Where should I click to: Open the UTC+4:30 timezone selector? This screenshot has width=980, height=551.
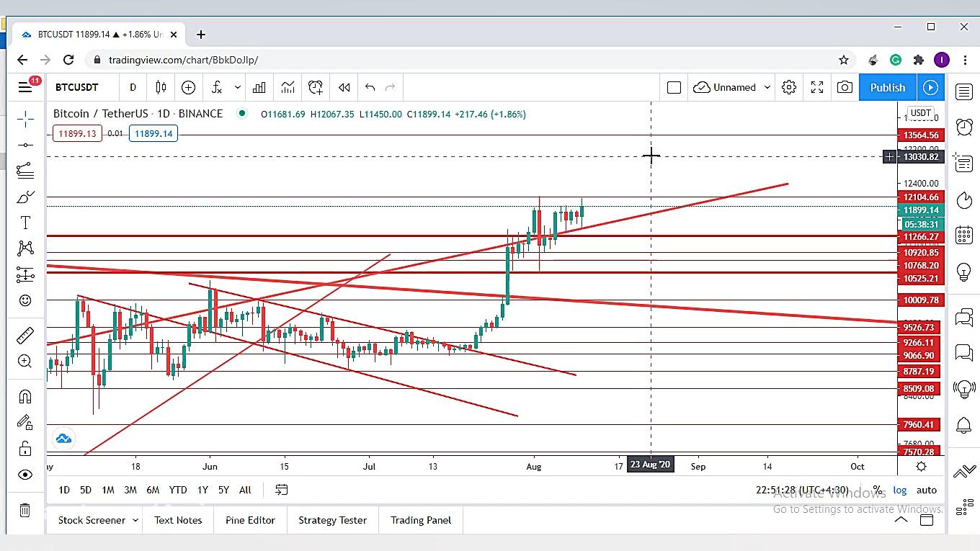click(x=802, y=490)
